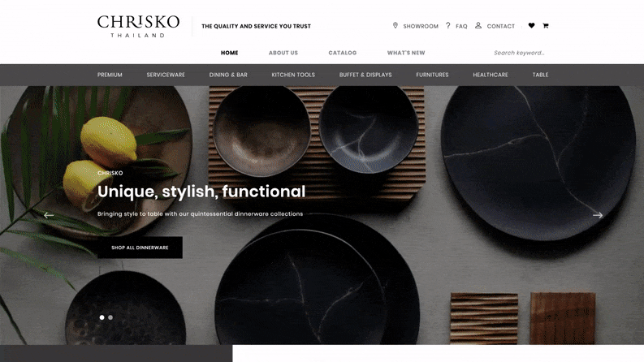The image size is (644, 362).
Task: Select the first slide indicator dot
Action: tap(102, 317)
